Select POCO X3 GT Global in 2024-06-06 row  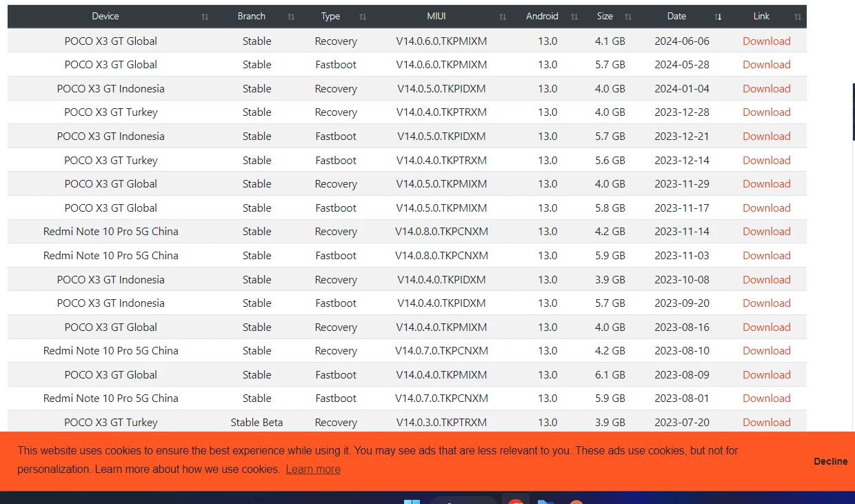point(111,41)
